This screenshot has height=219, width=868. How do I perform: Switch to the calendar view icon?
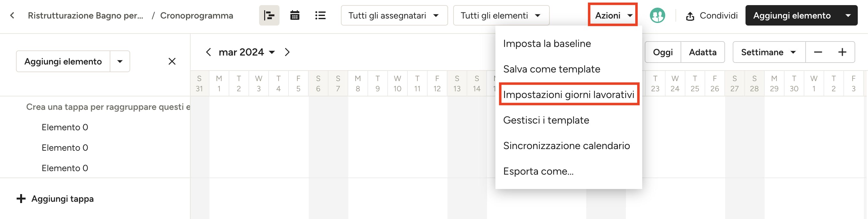coord(295,15)
